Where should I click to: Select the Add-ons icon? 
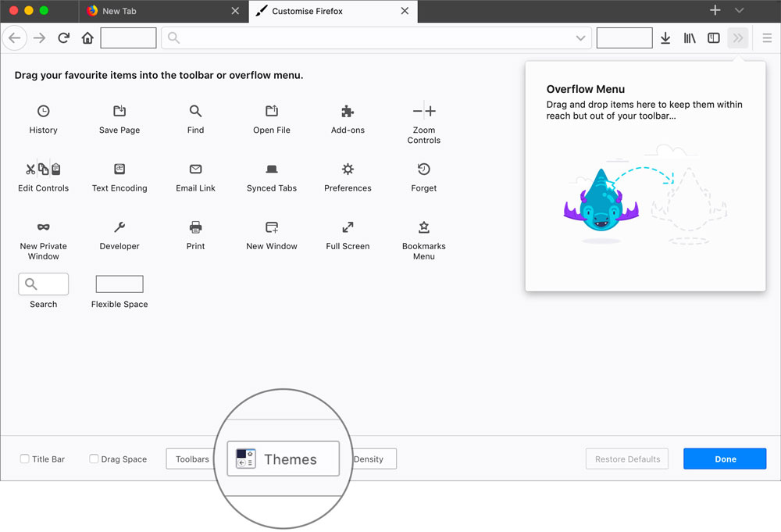click(x=348, y=112)
